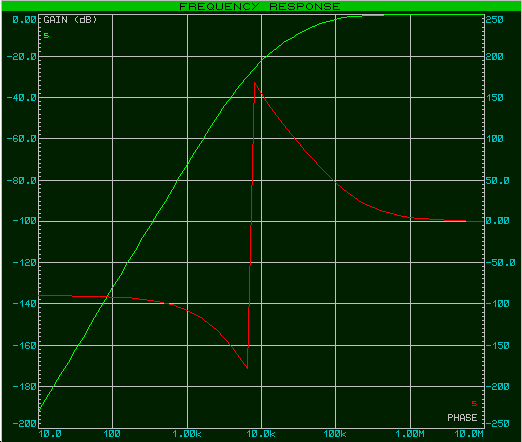Click the -20.0 gain axis value
Viewport: 522px width, 442px height.
(x=22, y=57)
